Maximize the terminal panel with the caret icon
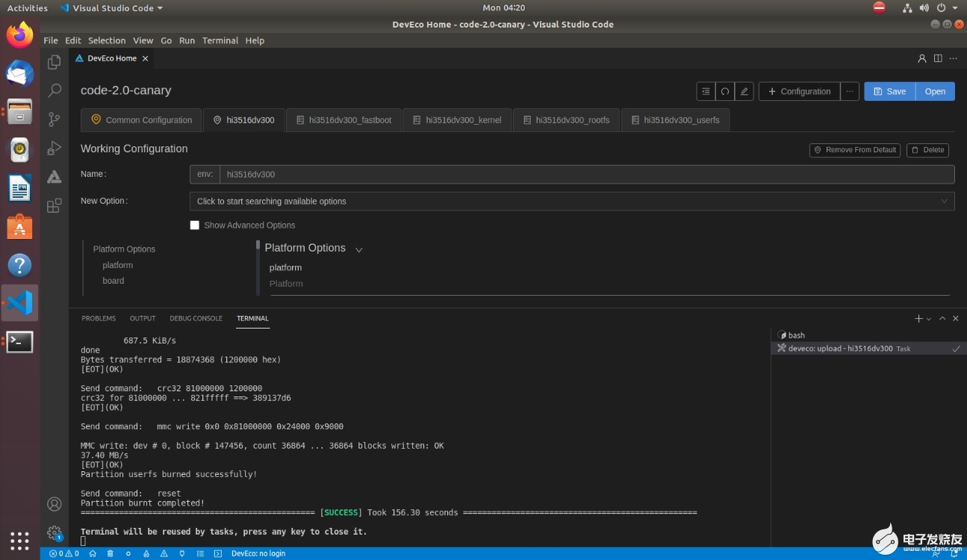 pos(943,319)
